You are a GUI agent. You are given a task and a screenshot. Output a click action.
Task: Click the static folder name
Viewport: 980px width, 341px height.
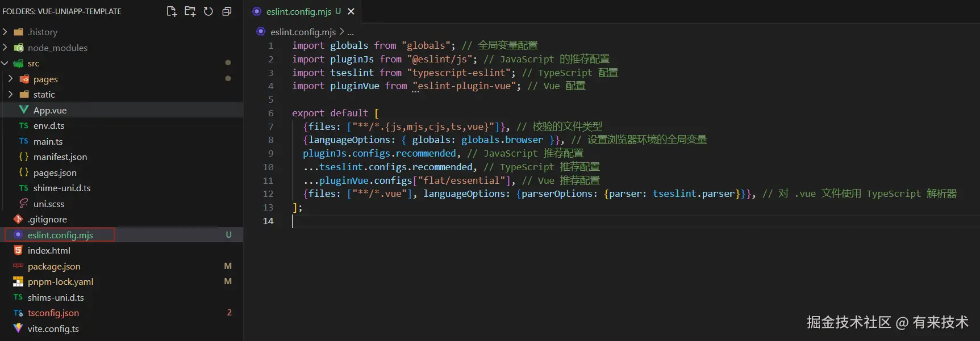(44, 94)
